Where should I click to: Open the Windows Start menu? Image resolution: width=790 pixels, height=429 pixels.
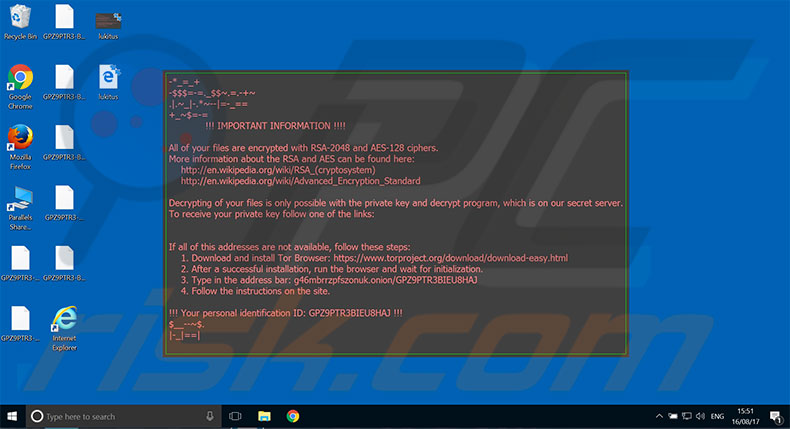pos(11,416)
